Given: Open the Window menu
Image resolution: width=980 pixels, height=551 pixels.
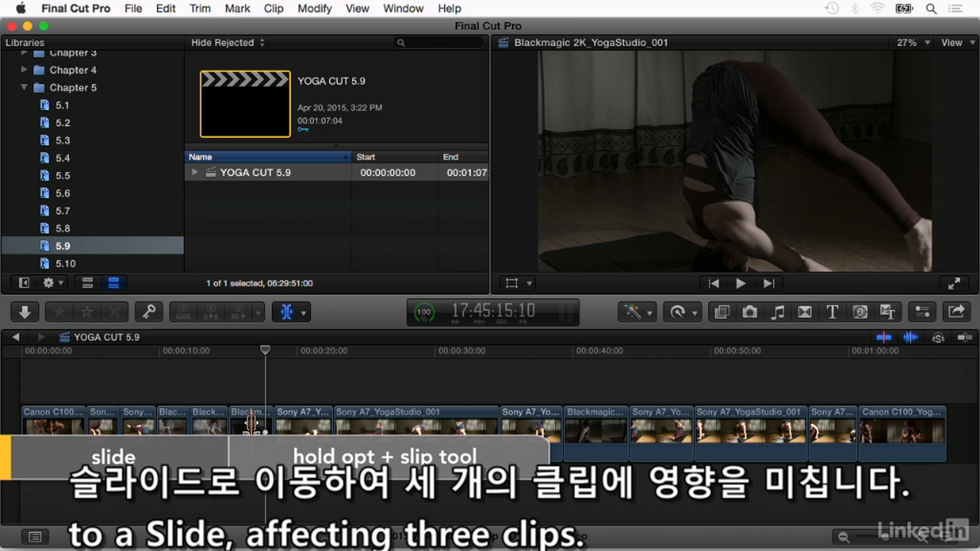Looking at the screenshot, I should pyautogui.click(x=403, y=8).
